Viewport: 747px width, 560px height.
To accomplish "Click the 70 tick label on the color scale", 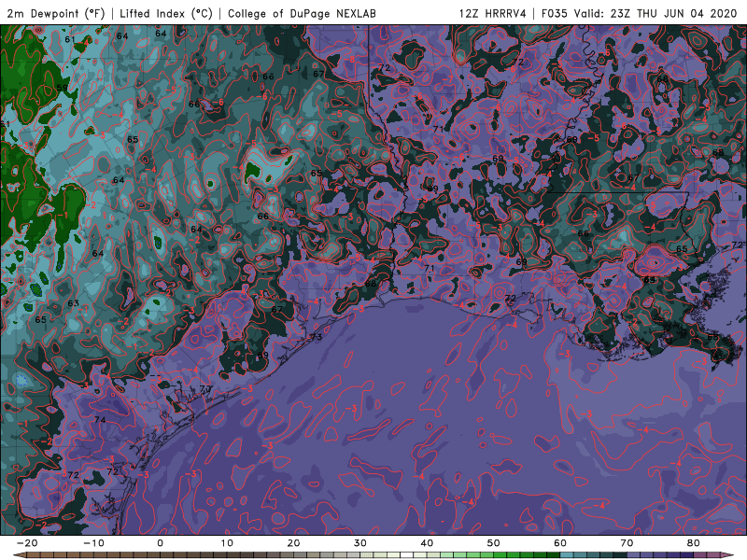I will [x=627, y=543].
